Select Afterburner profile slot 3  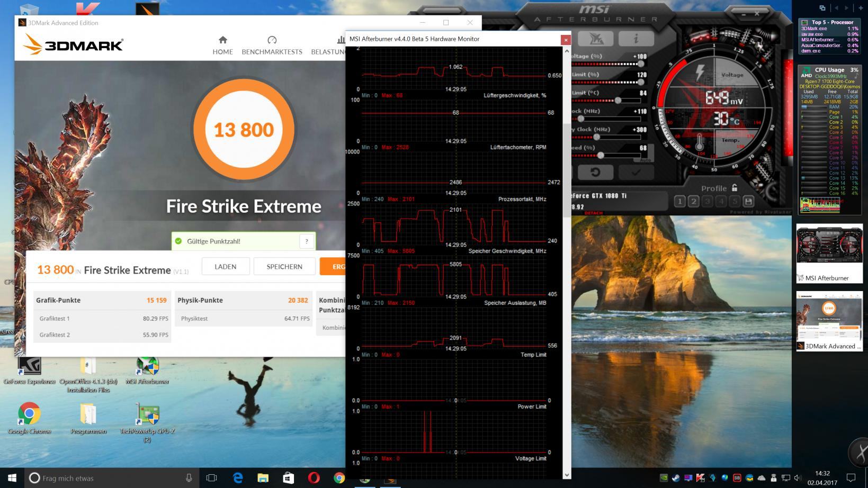[x=707, y=201]
